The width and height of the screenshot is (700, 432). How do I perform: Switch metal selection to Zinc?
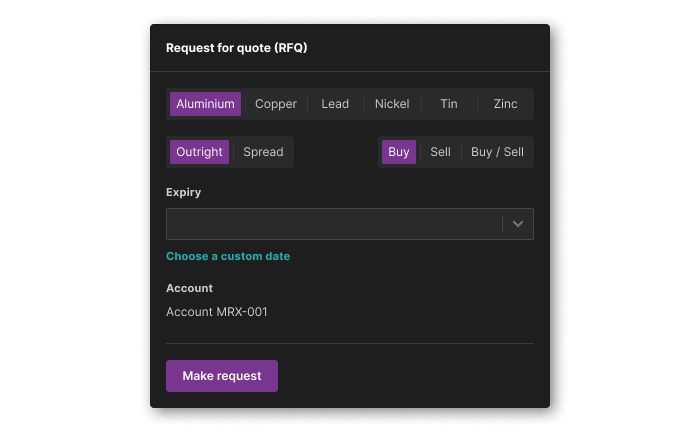[506, 104]
